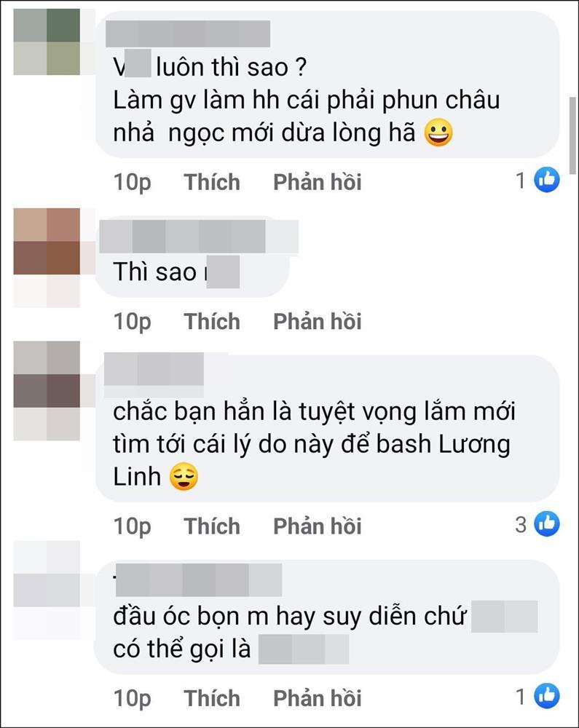
Task: Click Thích under Lương Linh comment
Action: 212,526
